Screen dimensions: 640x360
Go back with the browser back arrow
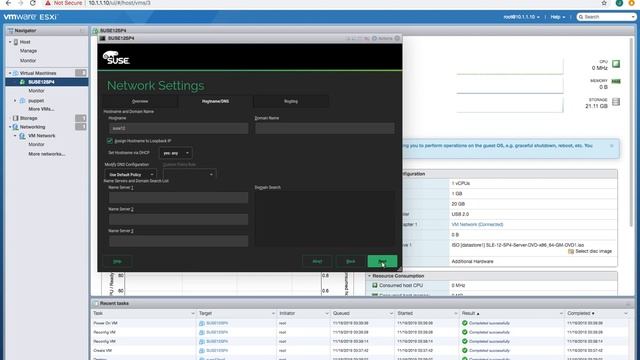pyautogui.click(x=8, y=3)
